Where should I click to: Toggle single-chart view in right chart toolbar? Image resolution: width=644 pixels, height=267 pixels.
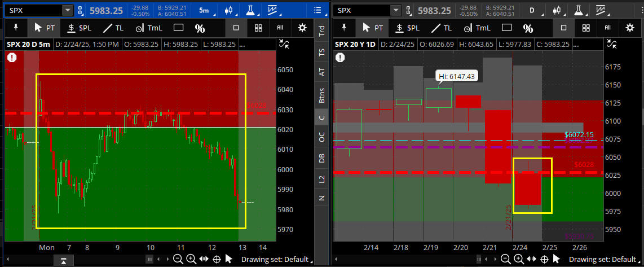coord(564,28)
